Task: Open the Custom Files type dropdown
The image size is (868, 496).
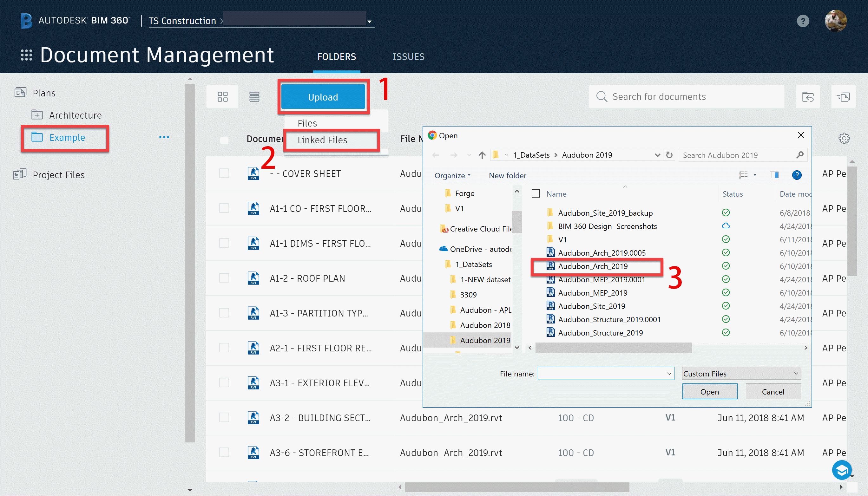Action: coord(741,374)
